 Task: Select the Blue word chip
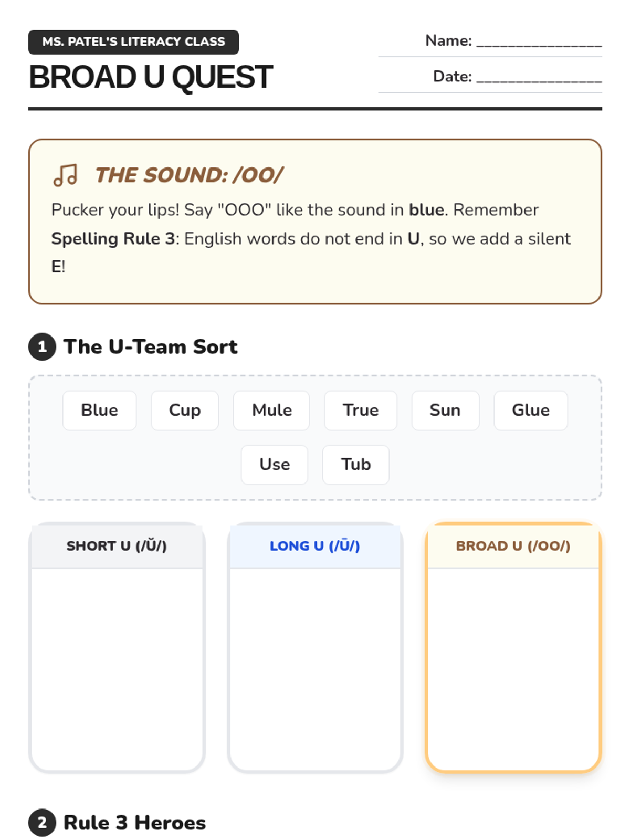(99, 410)
